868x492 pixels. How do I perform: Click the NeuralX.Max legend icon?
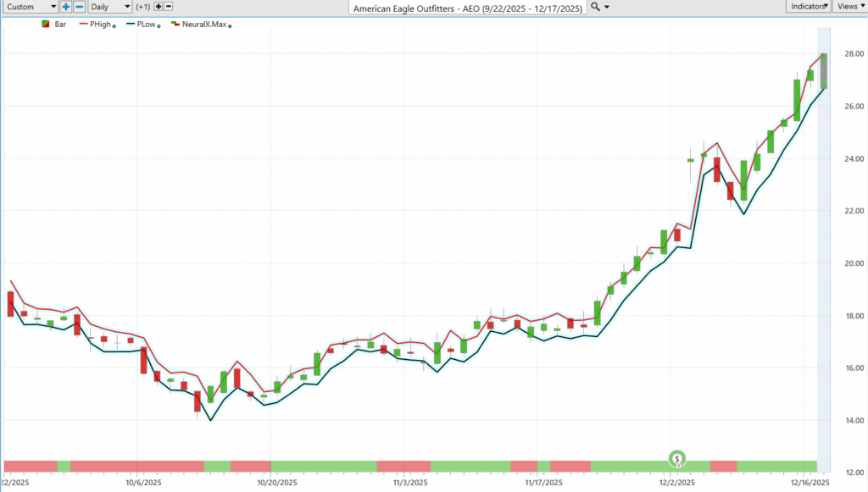click(175, 25)
